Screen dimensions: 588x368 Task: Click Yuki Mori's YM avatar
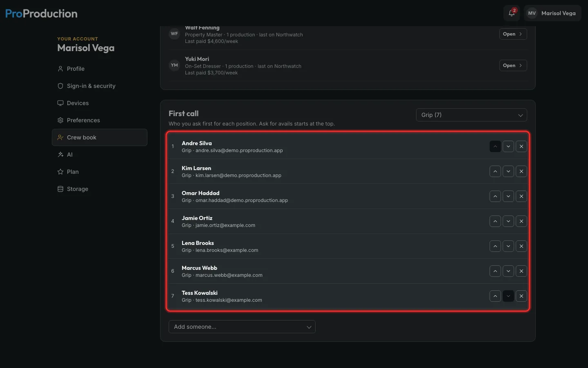point(174,65)
